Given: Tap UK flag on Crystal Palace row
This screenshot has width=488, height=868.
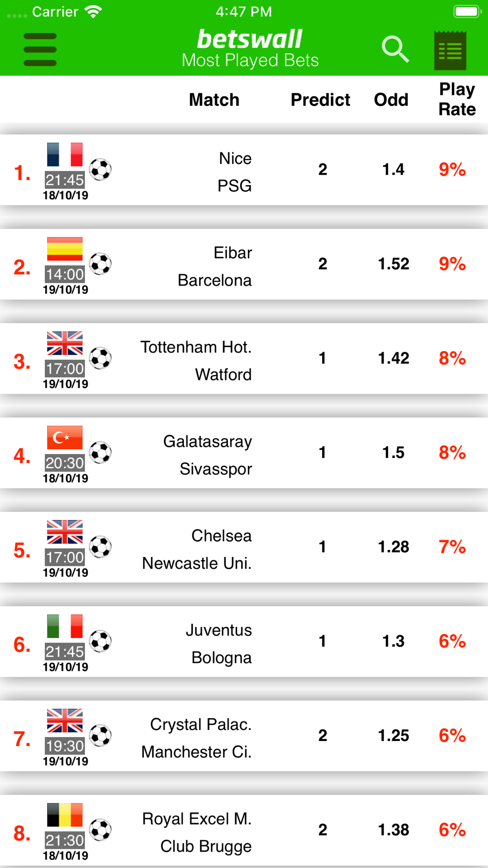Looking at the screenshot, I should click(65, 721).
